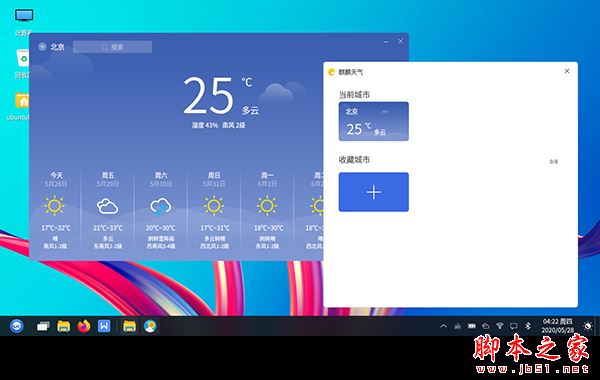Open the cloud weather tray icon
This screenshot has width=600, height=380.
[486, 326]
